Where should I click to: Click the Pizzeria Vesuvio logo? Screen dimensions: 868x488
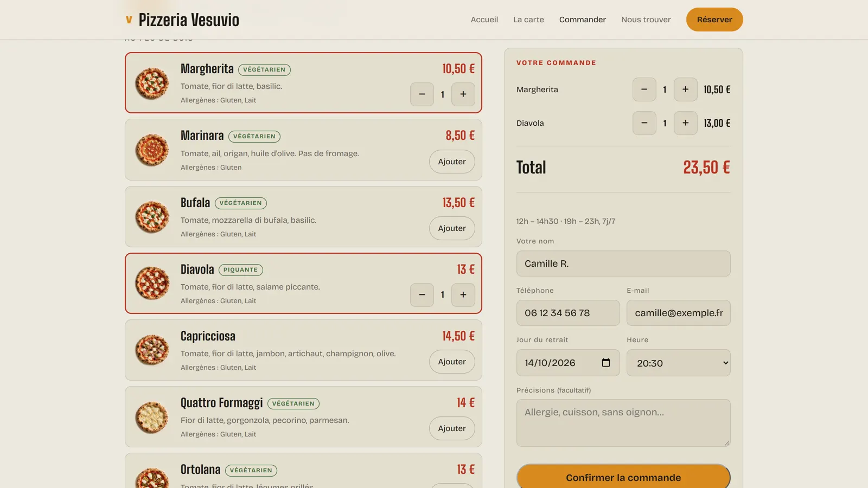click(x=182, y=20)
